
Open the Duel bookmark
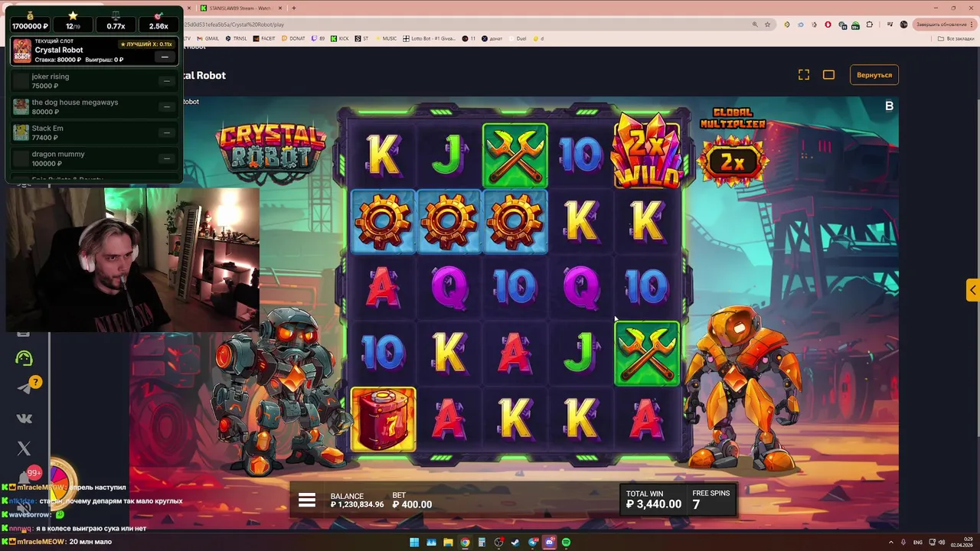click(x=518, y=38)
